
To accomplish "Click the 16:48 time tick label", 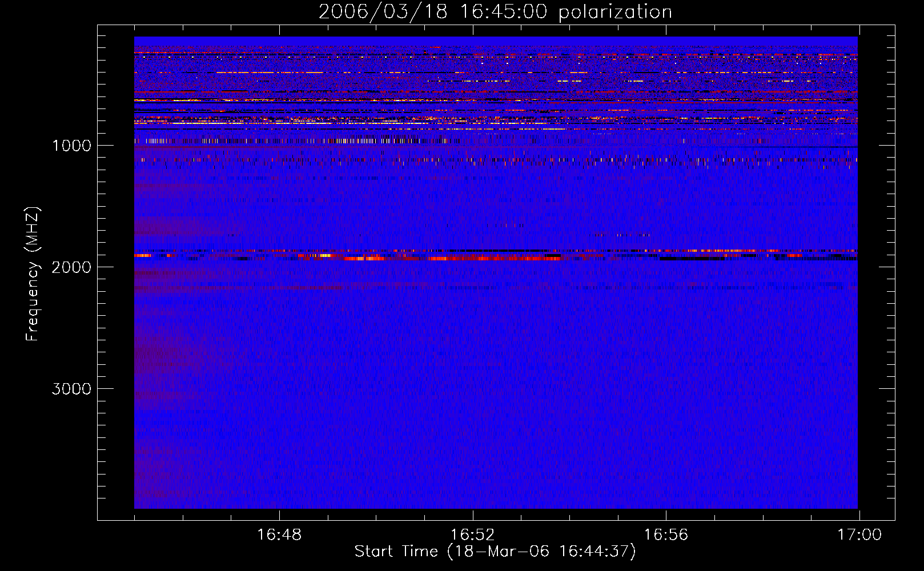I will coord(279,535).
